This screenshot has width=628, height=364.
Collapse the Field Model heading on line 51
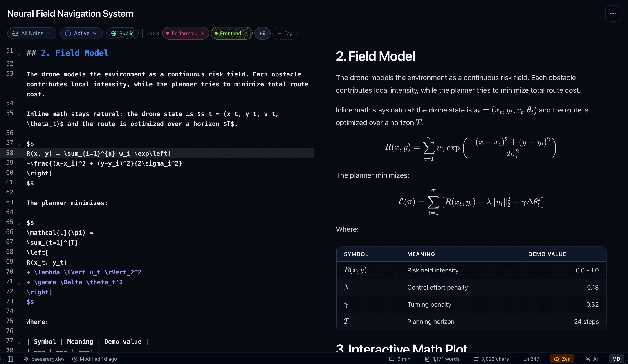click(x=19, y=54)
